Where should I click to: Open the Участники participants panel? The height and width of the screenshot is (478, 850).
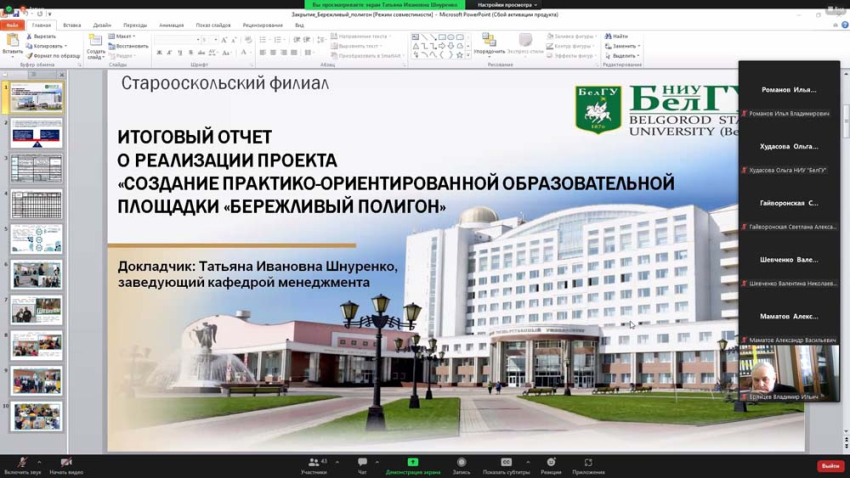(314, 466)
